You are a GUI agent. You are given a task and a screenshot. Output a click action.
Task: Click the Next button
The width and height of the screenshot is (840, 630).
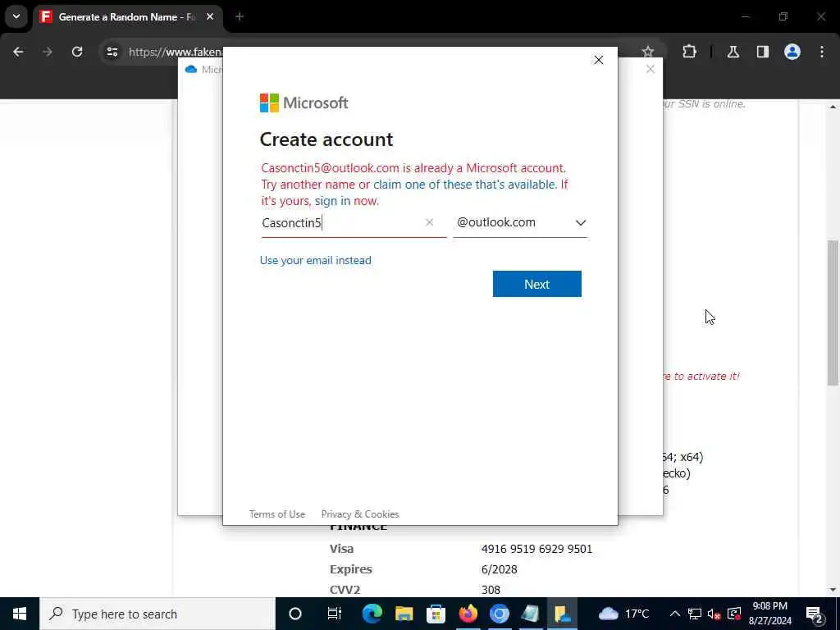point(536,284)
